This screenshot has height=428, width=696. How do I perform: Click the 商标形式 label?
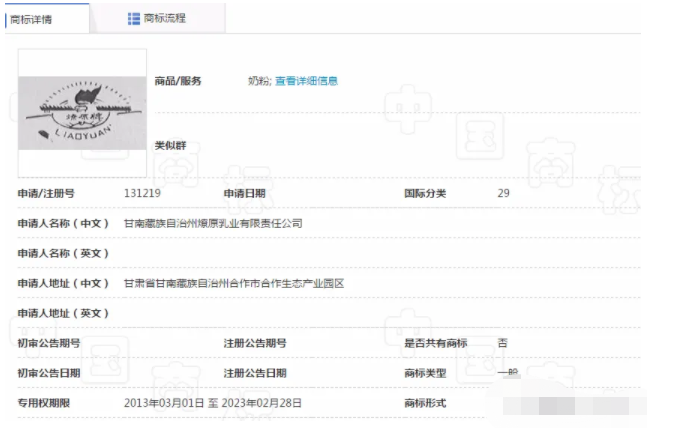coord(425,403)
